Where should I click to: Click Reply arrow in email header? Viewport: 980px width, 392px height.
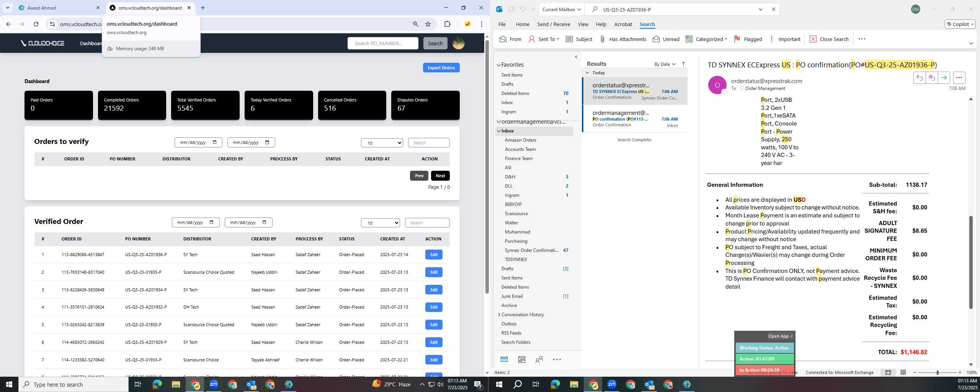(920, 78)
